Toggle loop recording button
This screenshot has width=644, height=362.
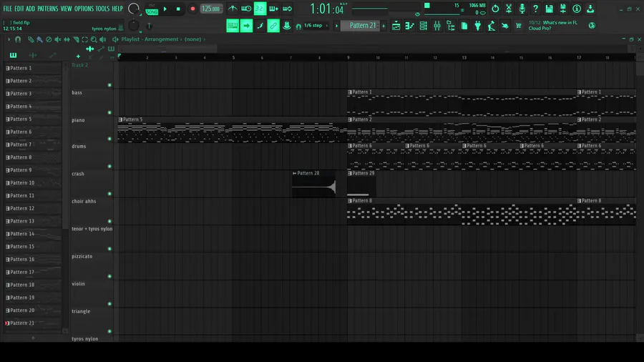287,9
